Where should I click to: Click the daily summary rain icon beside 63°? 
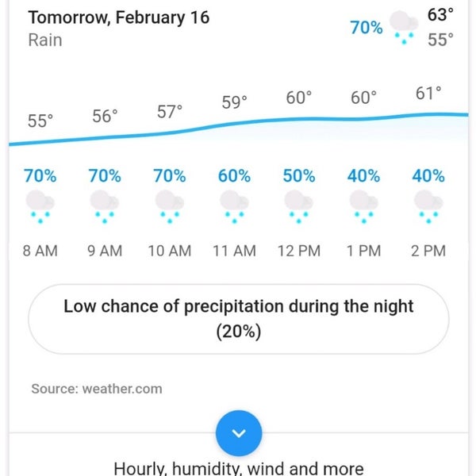(x=405, y=28)
